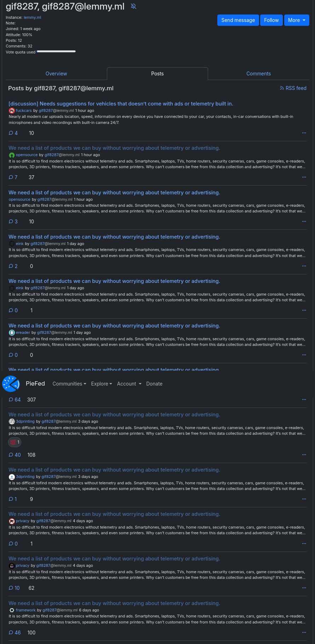Open the PieFed logo home icon
This screenshot has height=644, width=315.
[x=11, y=384]
